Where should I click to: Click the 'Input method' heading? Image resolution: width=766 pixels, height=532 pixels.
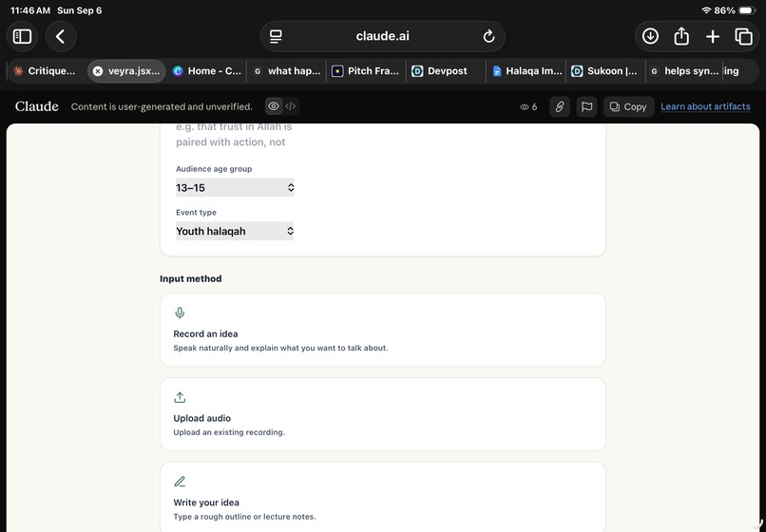pyautogui.click(x=190, y=278)
